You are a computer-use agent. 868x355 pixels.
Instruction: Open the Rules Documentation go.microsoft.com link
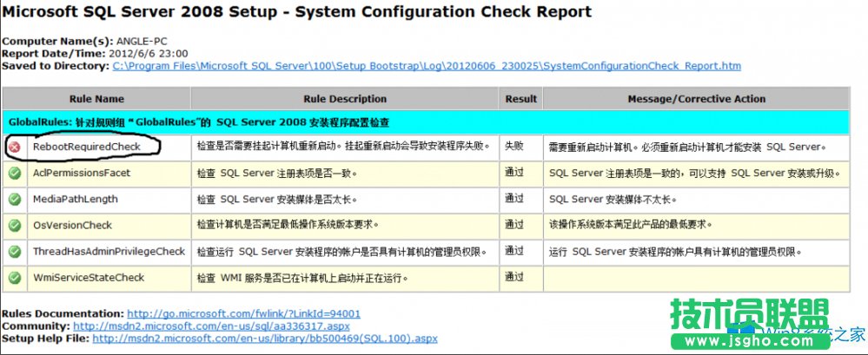tap(243, 313)
